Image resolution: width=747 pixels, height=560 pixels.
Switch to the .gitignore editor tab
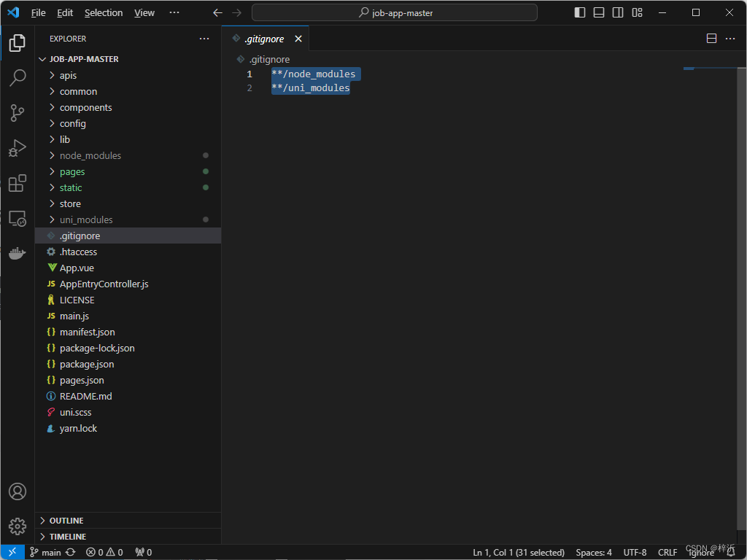tap(264, 39)
